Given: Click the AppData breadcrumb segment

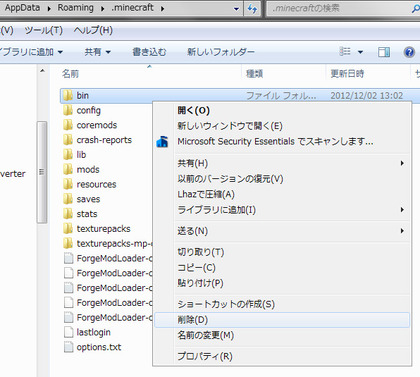Looking at the screenshot, I should coord(22,8).
